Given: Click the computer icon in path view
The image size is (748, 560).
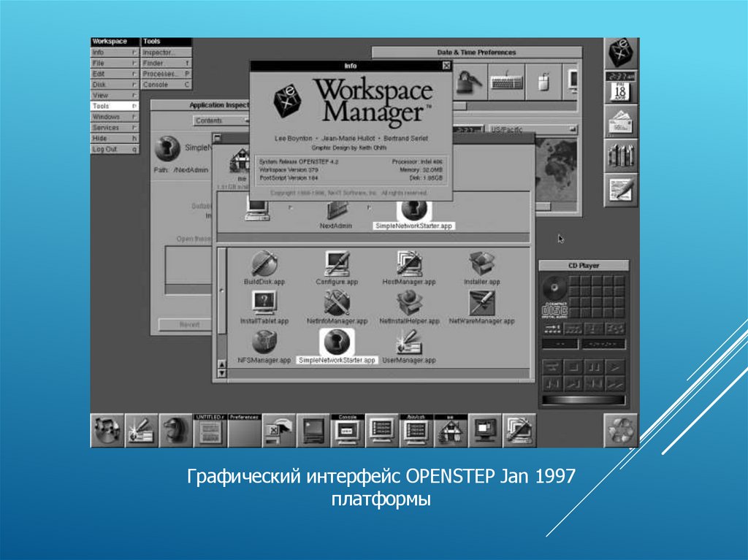Looking at the screenshot, I should click(257, 210).
